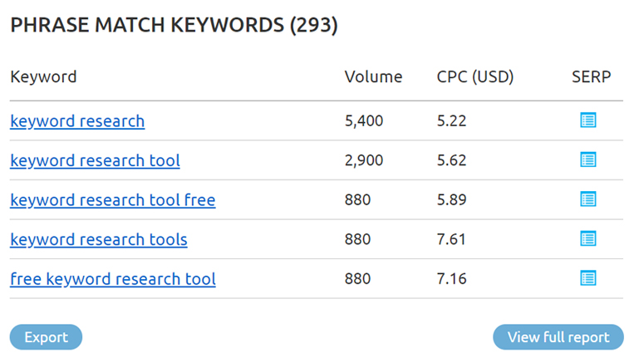This screenshot has width=644, height=363.
Task: Select the 7.61 CPC value
Action: click(451, 239)
